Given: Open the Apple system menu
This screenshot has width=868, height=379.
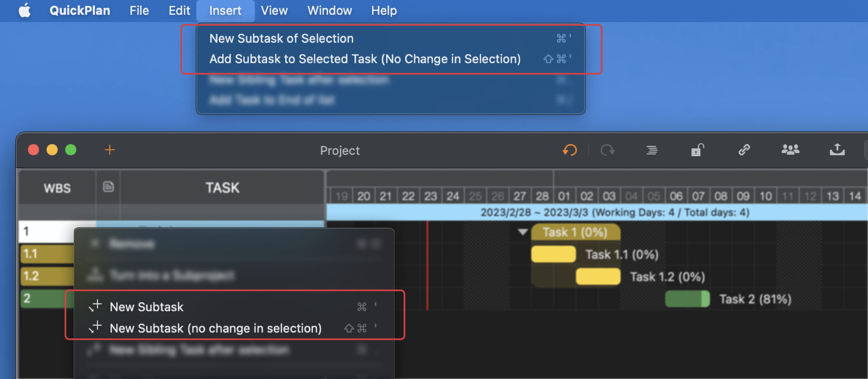Looking at the screenshot, I should tap(25, 11).
